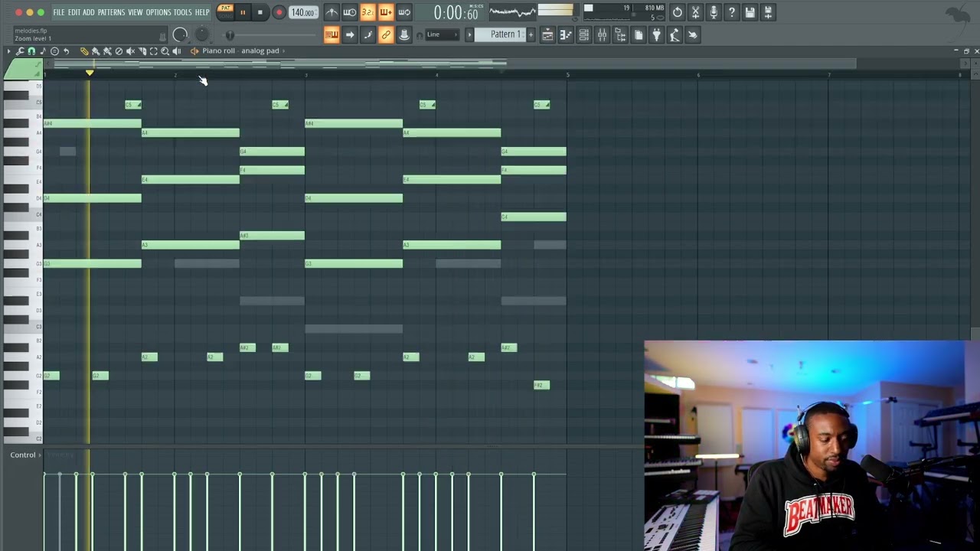This screenshot has height=551, width=980.
Task: Toggle loop recording button
Action: tap(404, 12)
